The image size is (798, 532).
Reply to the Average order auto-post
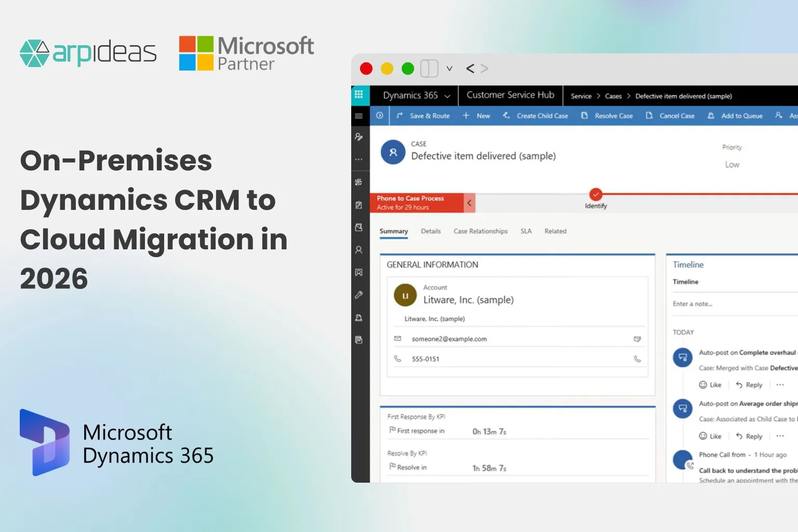click(x=749, y=436)
